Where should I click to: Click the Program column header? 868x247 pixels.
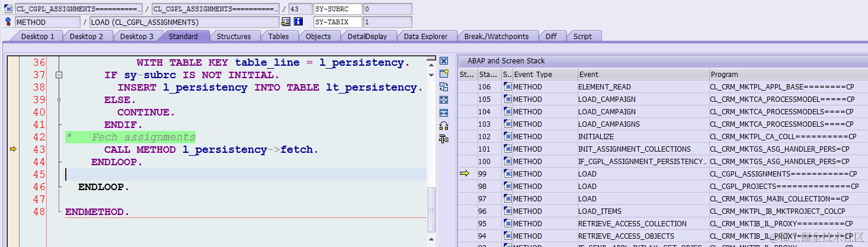pyautogui.click(x=788, y=75)
